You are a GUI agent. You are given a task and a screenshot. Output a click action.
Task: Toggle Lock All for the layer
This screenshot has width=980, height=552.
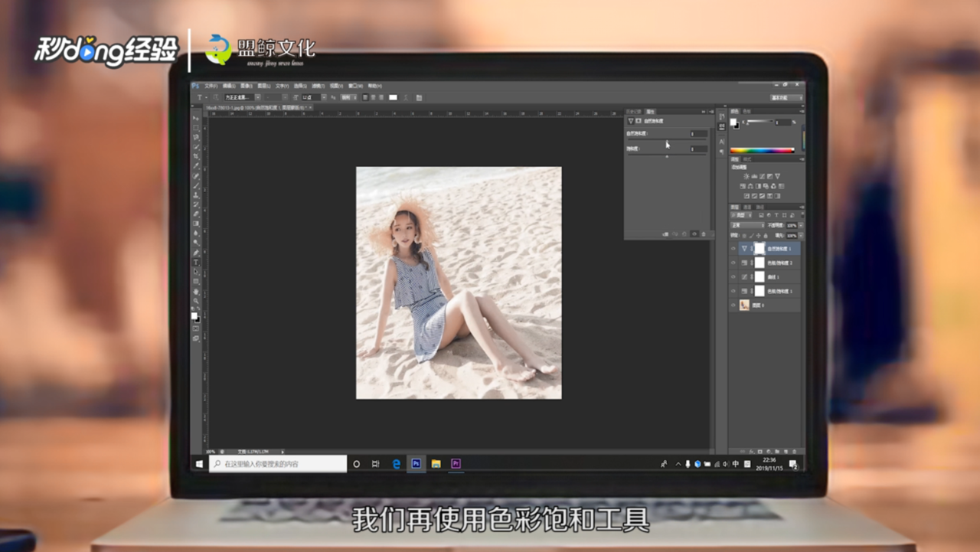coord(766,236)
